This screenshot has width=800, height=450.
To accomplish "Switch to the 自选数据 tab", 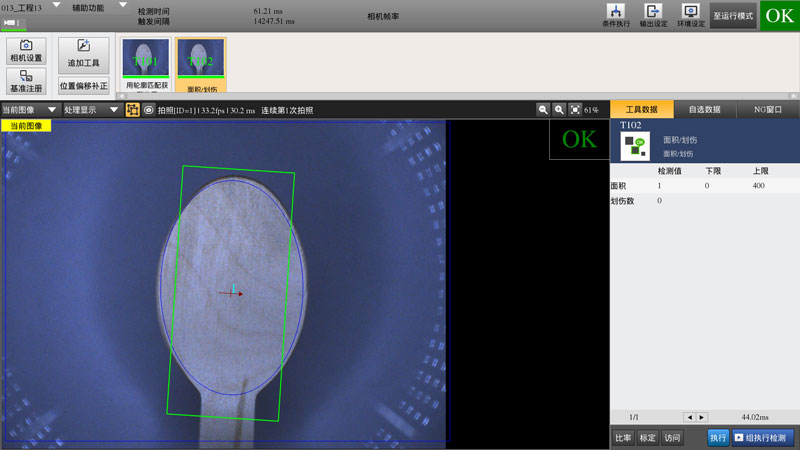I will click(704, 110).
